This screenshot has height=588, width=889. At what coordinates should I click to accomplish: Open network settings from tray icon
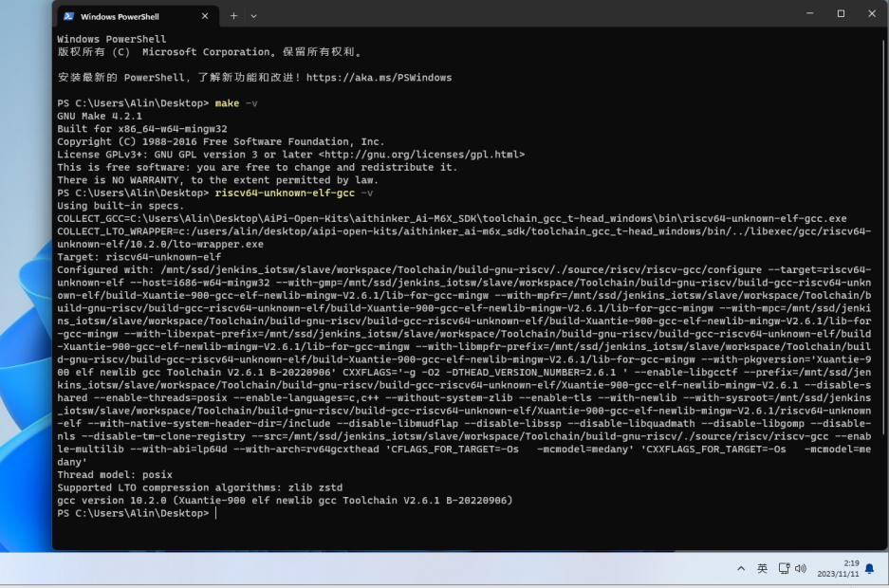tap(784, 568)
